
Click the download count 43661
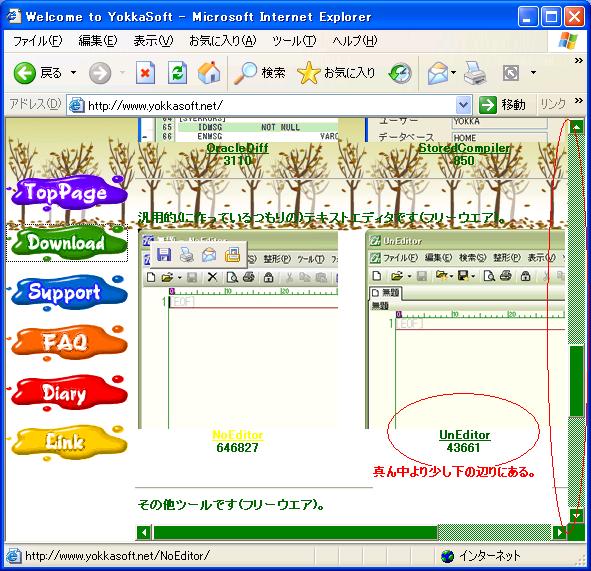click(463, 448)
